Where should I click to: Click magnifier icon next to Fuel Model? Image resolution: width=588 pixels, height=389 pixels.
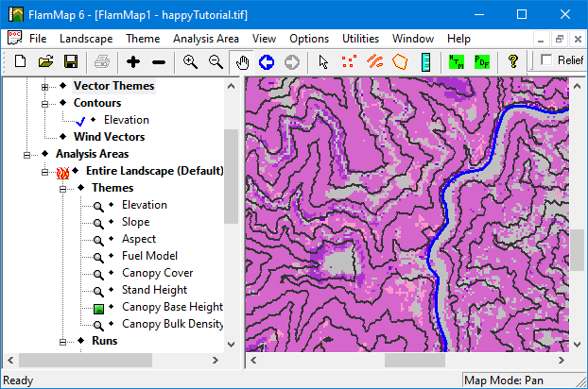(x=98, y=258)
